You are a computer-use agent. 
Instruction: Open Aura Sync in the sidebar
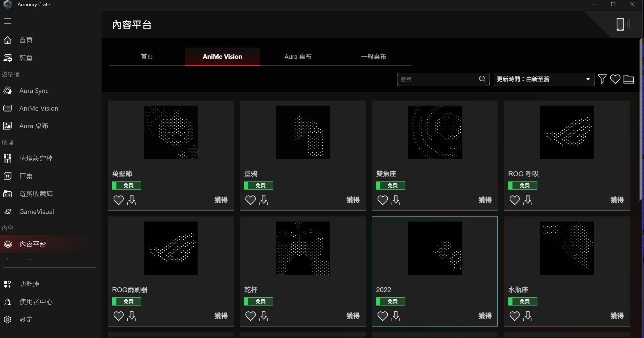pyautogui.click(x=34, y=91)
